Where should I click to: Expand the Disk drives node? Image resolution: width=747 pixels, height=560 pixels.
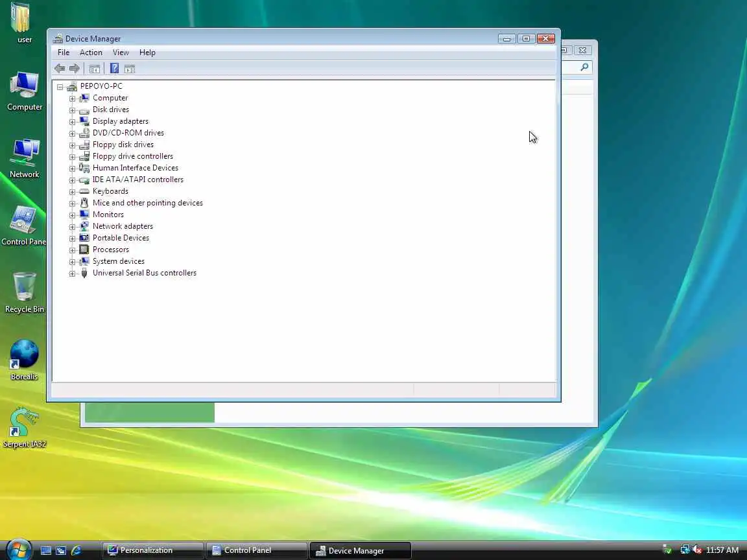[73, 110]
